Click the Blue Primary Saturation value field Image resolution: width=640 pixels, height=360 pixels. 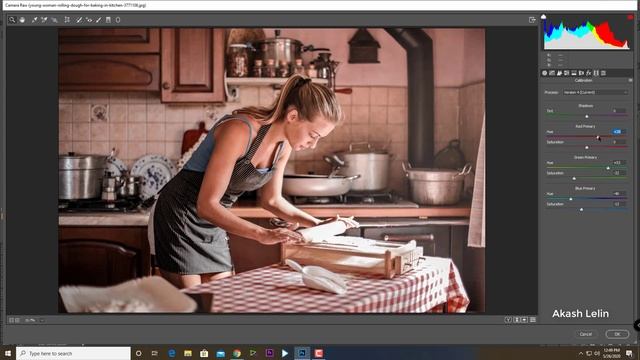pos(619,204)
